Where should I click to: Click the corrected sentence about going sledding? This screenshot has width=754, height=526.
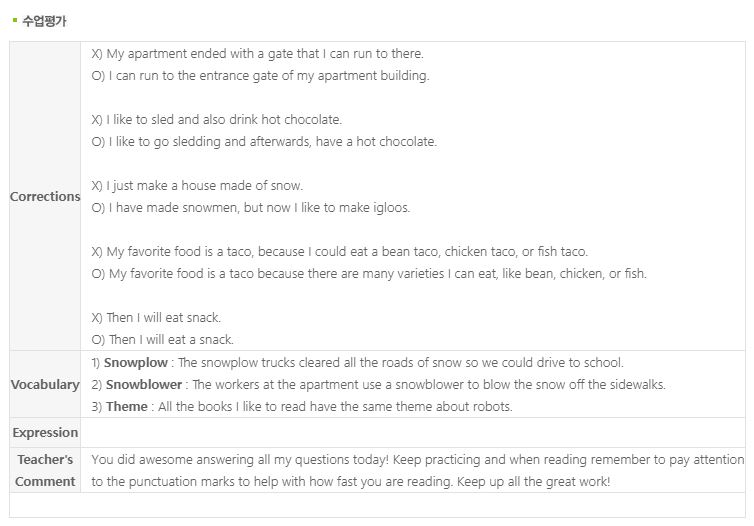(x=264, y=142)
